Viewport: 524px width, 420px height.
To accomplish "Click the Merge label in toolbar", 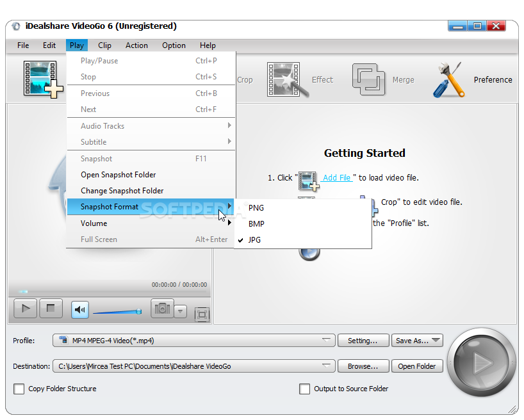I will coord(404,80).
